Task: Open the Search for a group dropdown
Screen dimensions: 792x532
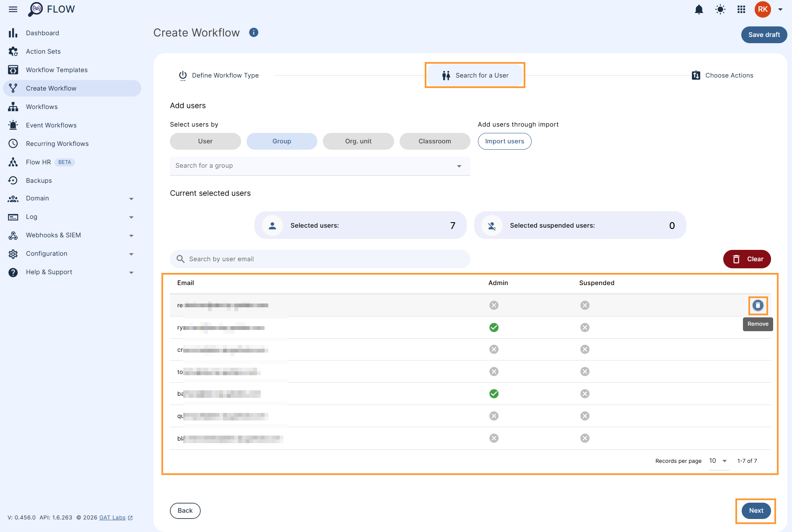Action: (320, 166)
